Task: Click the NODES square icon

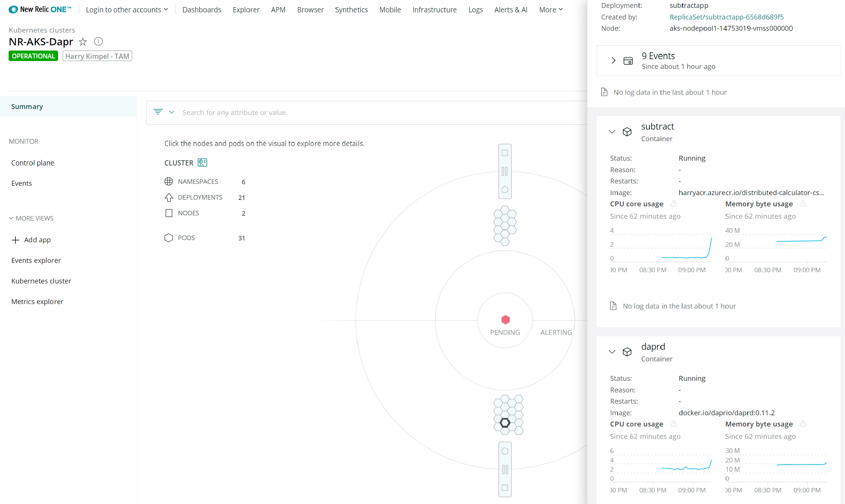Action: pyautogui.click(x=169, y=213)
